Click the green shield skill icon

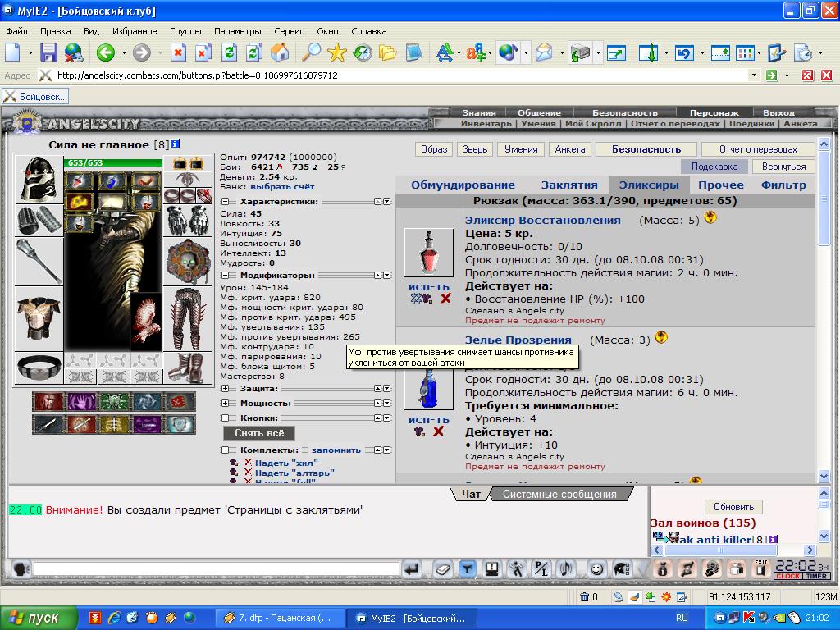coord(114,402)
